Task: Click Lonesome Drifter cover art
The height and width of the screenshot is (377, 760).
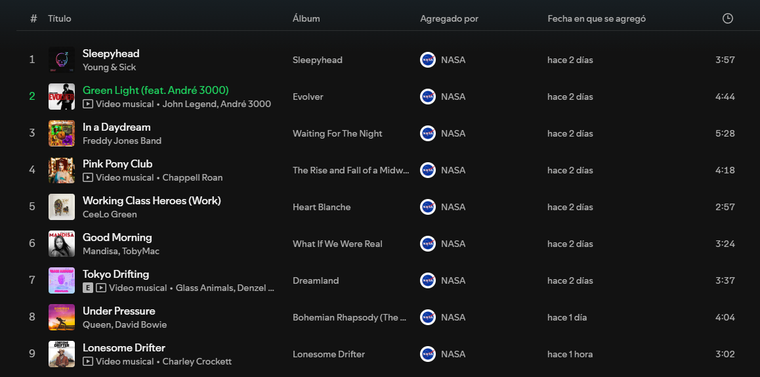Action: 62,354
